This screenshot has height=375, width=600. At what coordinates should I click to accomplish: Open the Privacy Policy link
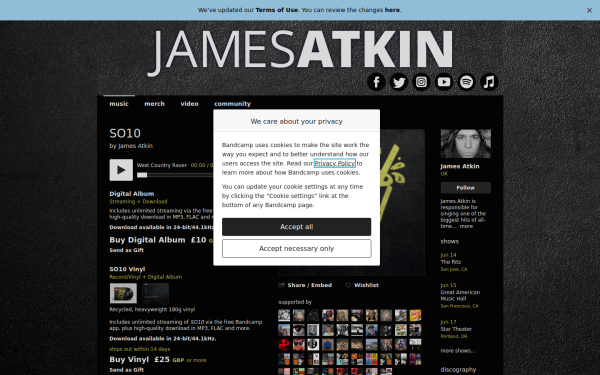pyautogui.click(x=335, y=163)
